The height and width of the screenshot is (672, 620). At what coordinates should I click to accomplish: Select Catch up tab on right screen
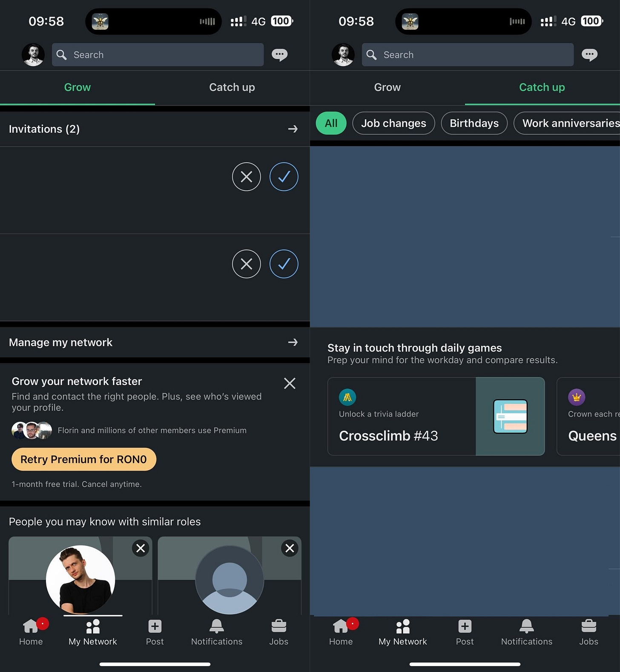[x=542, y=87]
